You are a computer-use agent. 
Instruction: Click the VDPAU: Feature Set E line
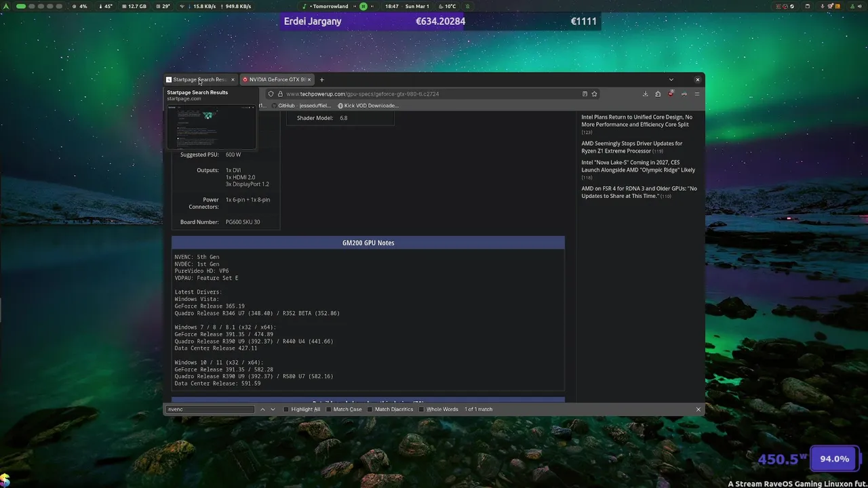[x=206, y=278]
